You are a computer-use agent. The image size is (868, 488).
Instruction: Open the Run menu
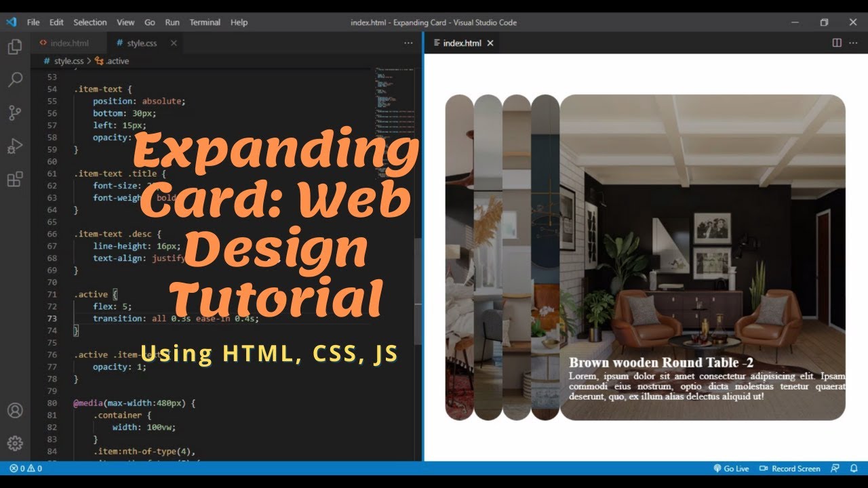(172, 22)
